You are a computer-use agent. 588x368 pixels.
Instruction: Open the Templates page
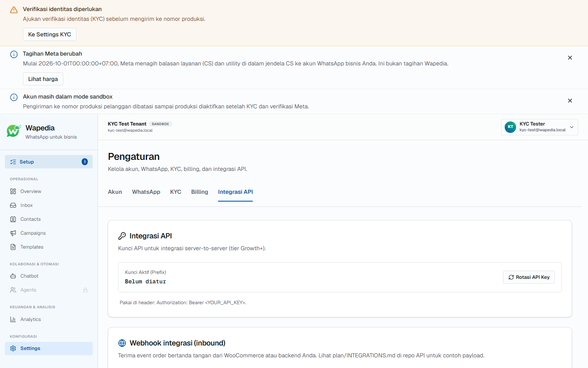(x=49, y=247)
